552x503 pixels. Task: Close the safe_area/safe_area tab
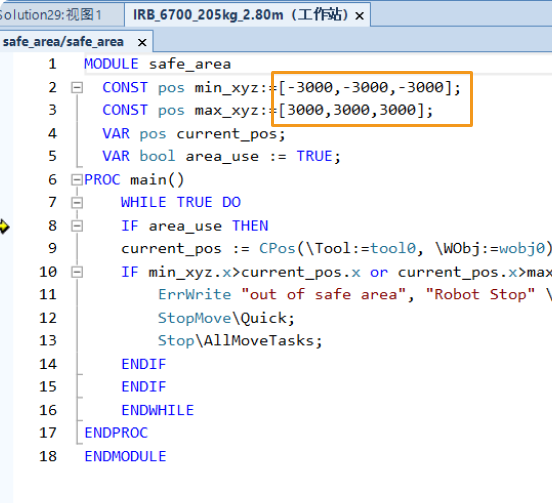point(142,43)
